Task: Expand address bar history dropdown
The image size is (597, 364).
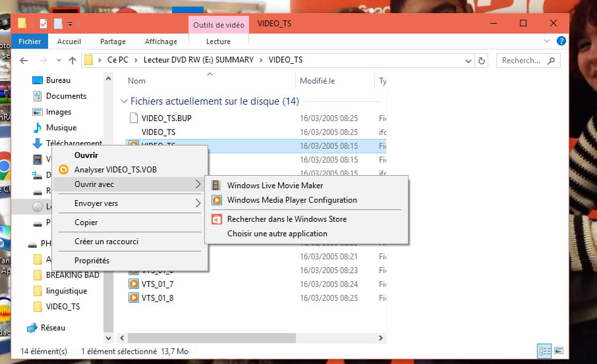Action: point(469,61)
